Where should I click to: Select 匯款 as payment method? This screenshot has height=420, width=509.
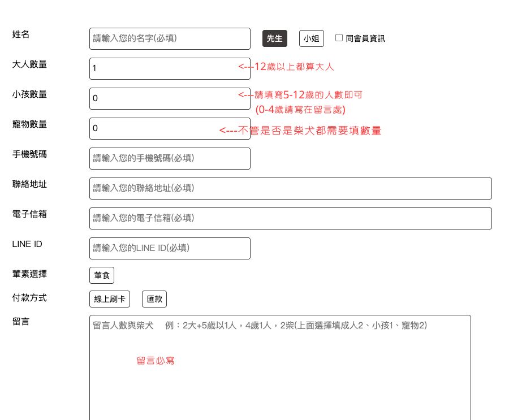tap(154, 299)
